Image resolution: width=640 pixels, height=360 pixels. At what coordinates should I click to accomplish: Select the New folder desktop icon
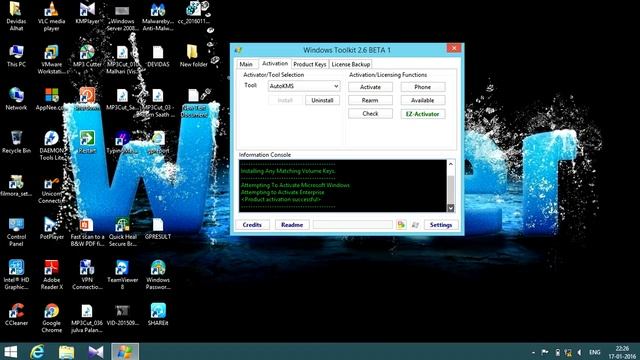point(193,56)
